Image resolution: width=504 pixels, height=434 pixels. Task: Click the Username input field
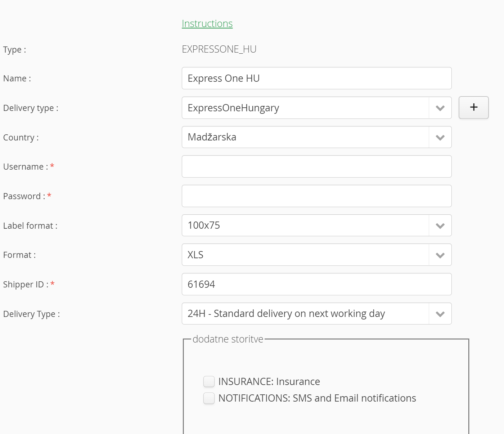point(316,166)
